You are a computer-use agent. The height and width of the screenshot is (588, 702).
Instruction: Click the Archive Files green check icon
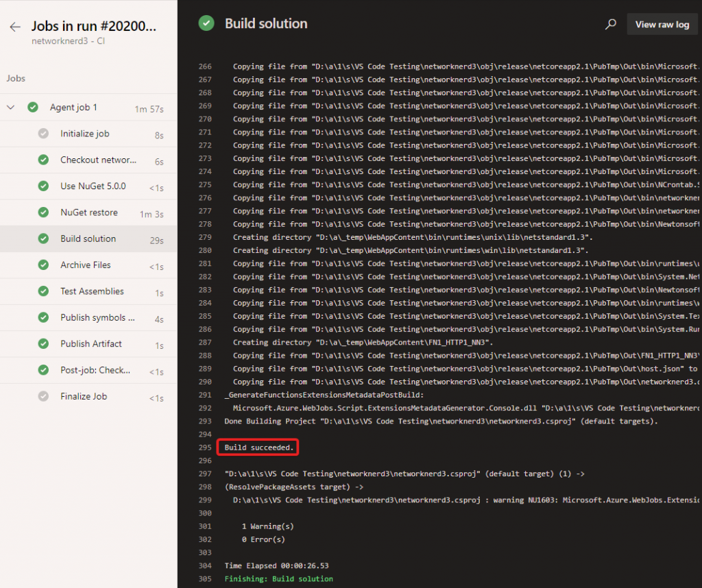click(43, 265)
